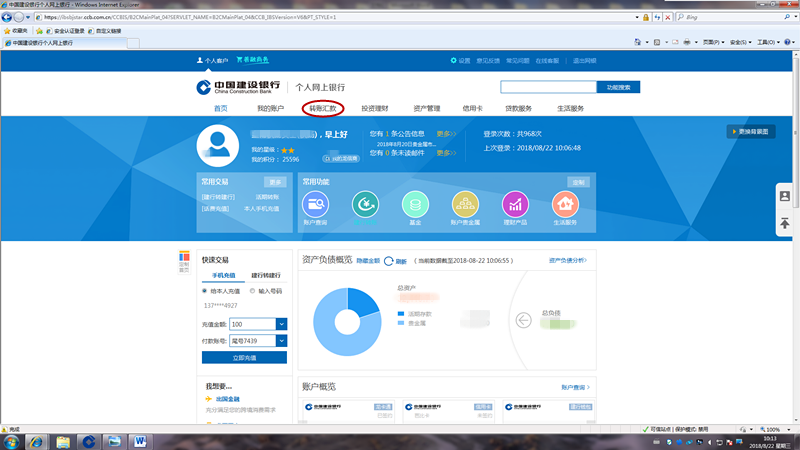Click the 立即充值 recharge button

click(244, 357)
